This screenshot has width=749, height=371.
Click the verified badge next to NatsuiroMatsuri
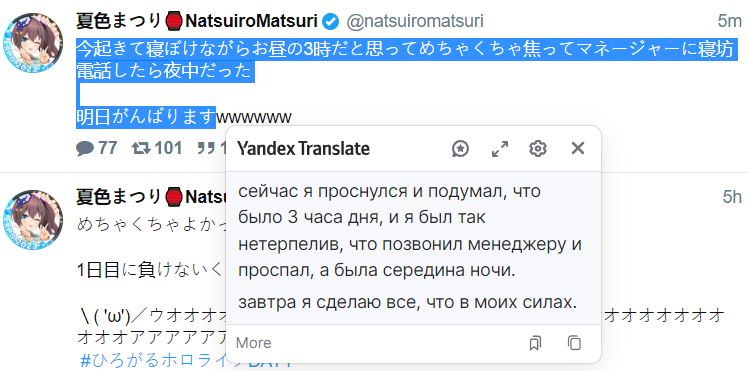[331, 21]
